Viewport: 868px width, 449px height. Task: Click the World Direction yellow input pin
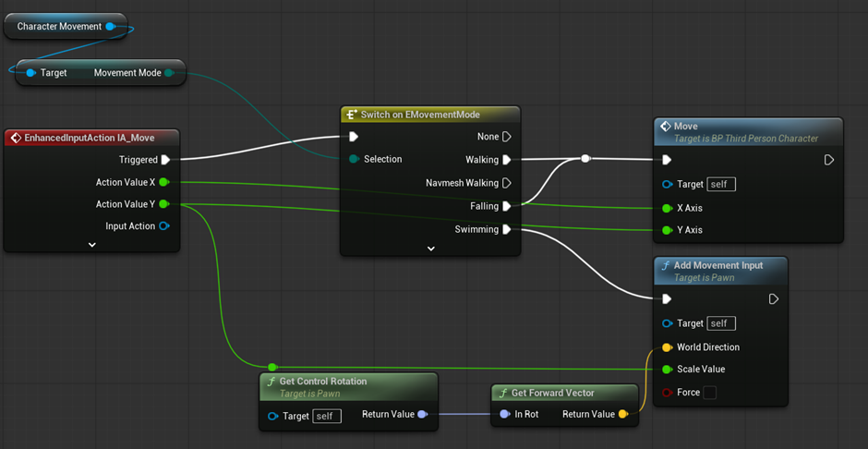point(667,347)
